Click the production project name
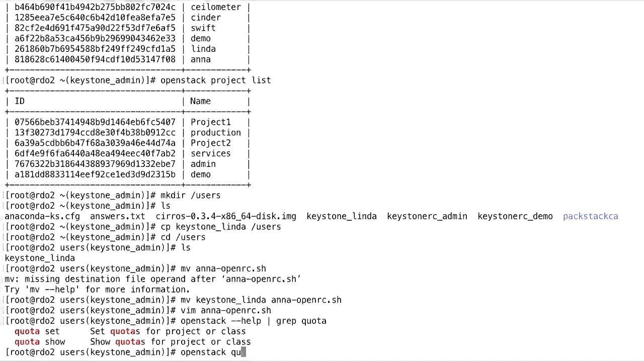Image resolution: width=644 pixels, height=362 pixels. (215, 133)
